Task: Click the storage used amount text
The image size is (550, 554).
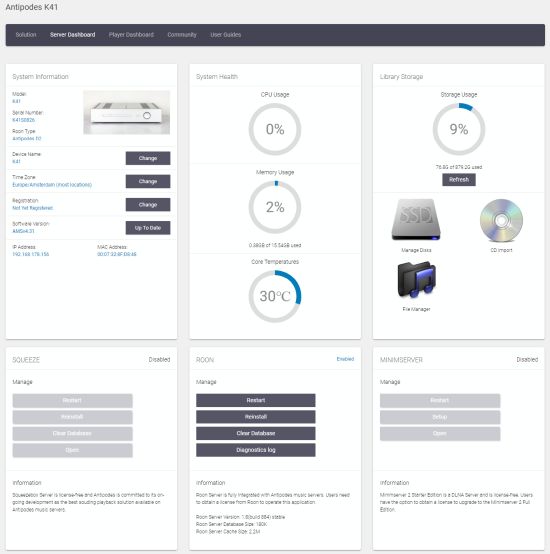Action: pyautogui.click(x=459, y=167)
